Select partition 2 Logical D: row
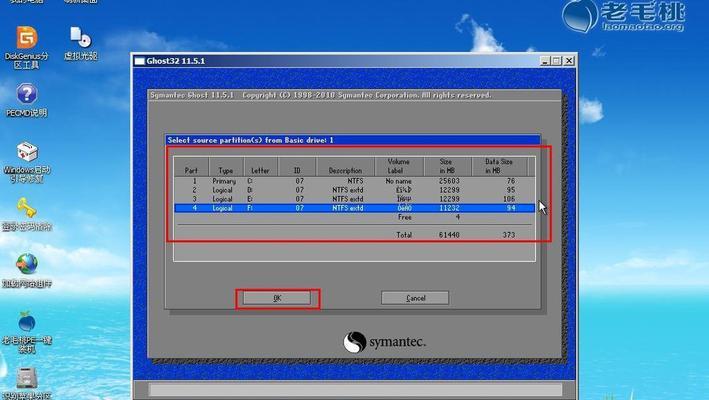The width and height of the screenshot is (709, 400). tap(354, 190)
